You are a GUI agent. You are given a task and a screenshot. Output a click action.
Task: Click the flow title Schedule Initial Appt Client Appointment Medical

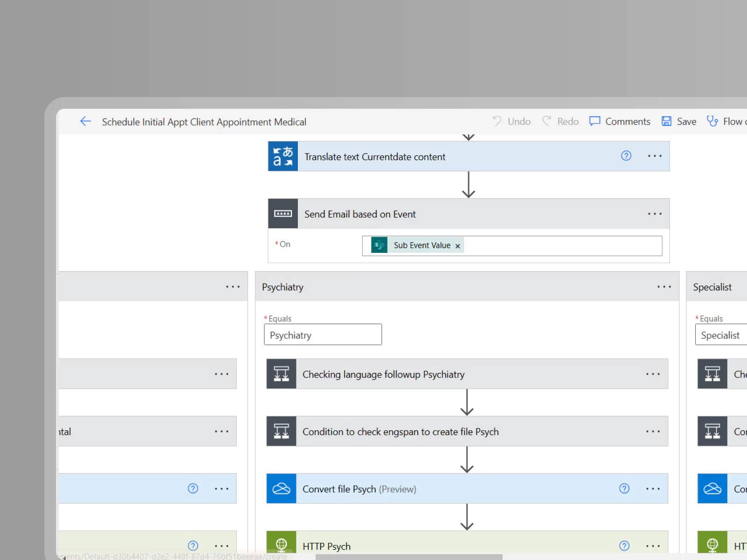point(204,122)
